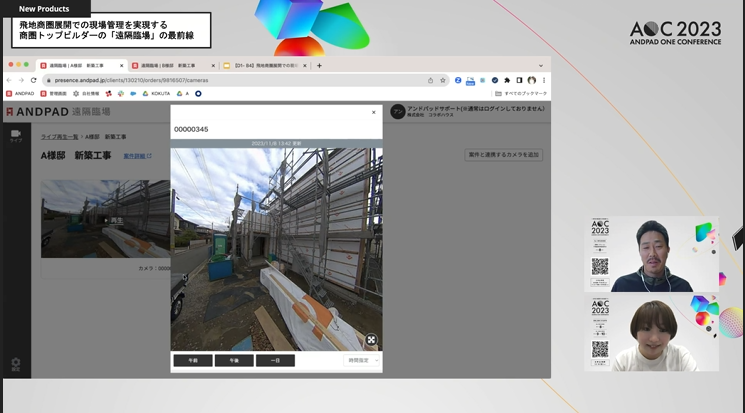Select the 一日 button
The width and height of the screenshot is (745, 413).
pos(275,360)
